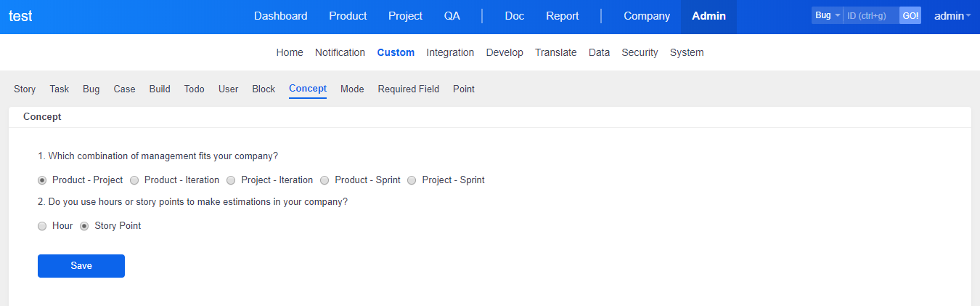Open the Bug search type dropdown
Viewport: 980px width, 306px height.
click(827, 15)
